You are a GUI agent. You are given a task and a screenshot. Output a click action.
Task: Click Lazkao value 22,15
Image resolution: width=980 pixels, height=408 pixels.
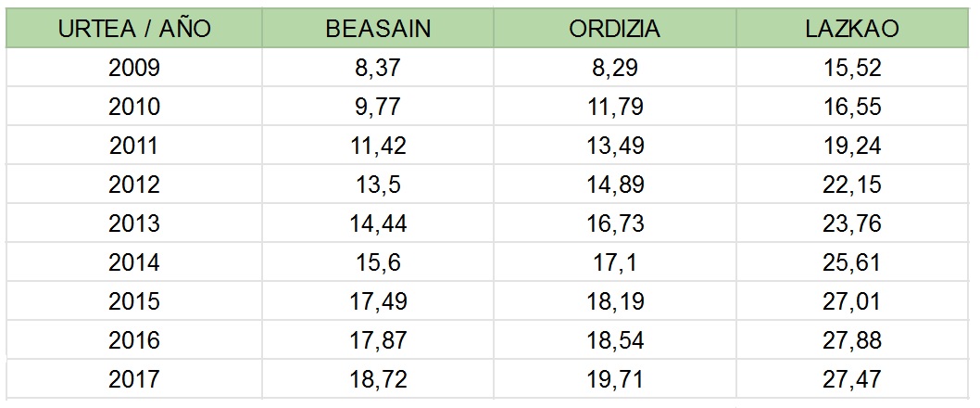click(x=852, y=185)
